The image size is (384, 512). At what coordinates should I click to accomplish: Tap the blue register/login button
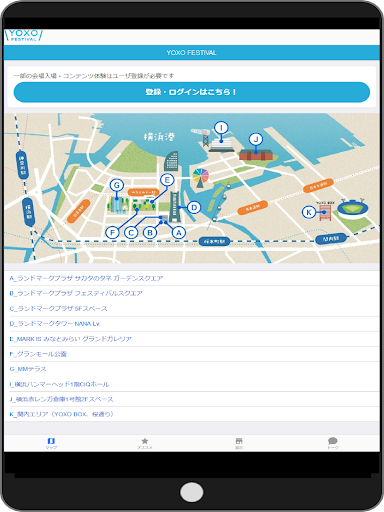click(192, 92)
